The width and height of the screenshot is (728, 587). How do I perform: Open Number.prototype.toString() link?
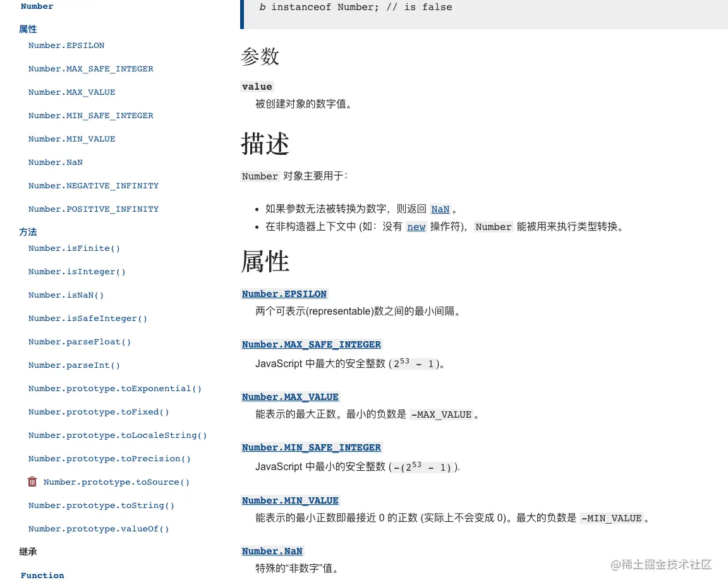coord(101,505)
